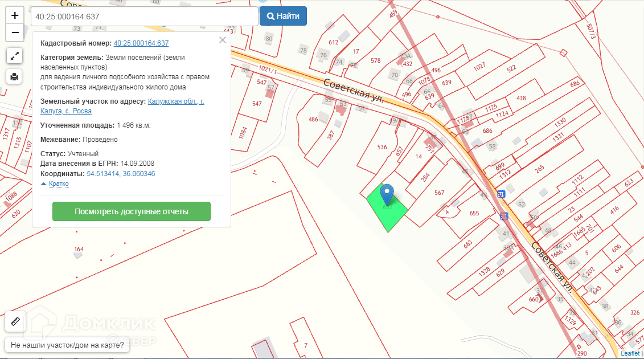The image size is (644, 359).
Task: Click cadastral block label 164
Action: click(x=79, y=249)
